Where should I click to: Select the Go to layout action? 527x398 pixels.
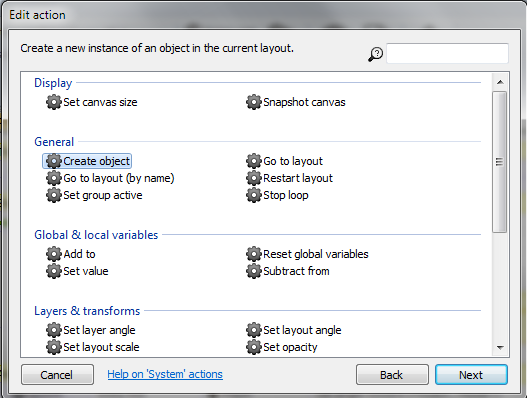tap(284, 161)
